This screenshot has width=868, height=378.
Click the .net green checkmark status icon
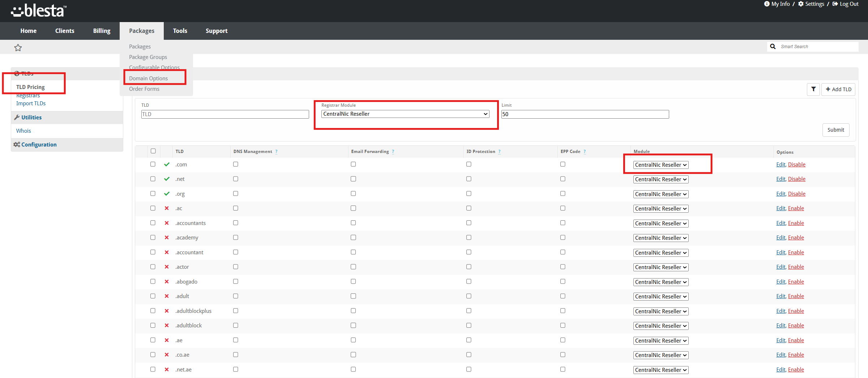(167, 179)
